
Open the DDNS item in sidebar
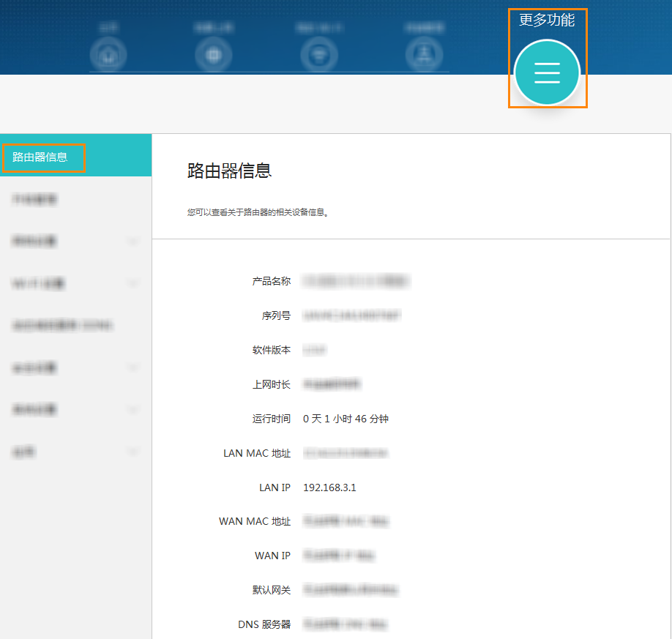pos(62,326)
